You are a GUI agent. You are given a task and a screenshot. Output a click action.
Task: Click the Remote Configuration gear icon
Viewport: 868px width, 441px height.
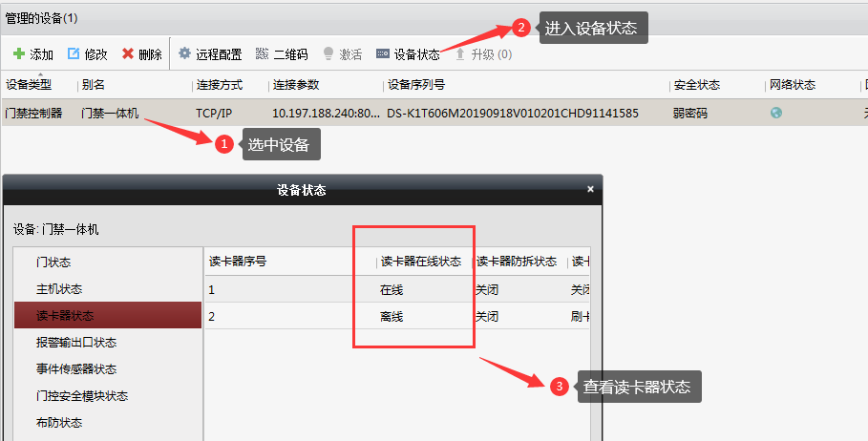click(184, 53)
